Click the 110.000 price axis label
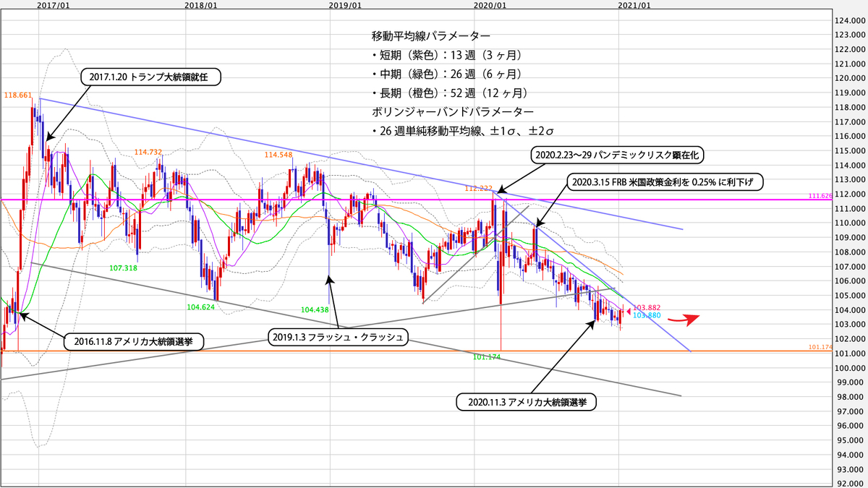The width and height of the screenshot is (868, 488). (848, 223)
